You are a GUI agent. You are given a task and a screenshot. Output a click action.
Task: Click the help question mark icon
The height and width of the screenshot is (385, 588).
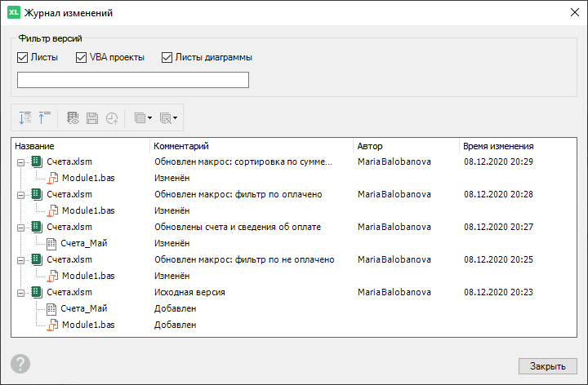coord(20,364)
